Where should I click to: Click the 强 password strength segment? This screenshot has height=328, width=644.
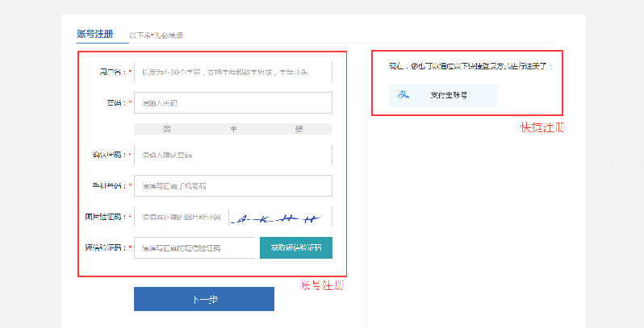299,128
